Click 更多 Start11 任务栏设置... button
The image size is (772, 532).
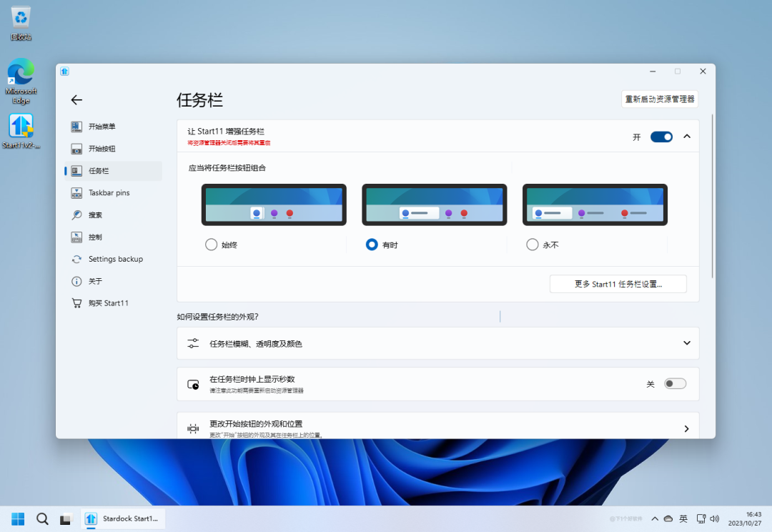618,284
